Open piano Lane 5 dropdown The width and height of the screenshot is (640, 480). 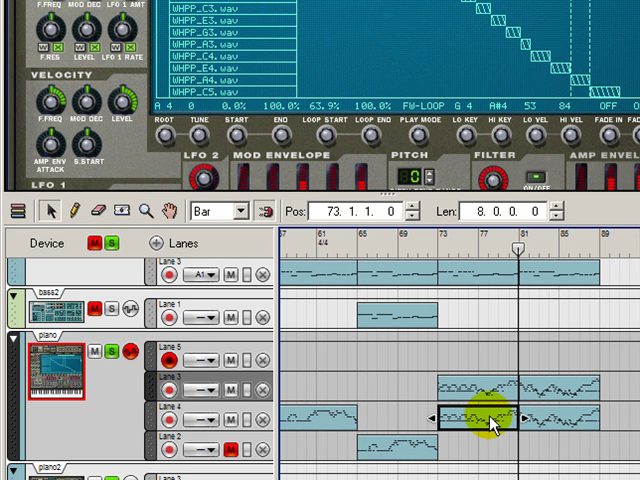(201, 360)
